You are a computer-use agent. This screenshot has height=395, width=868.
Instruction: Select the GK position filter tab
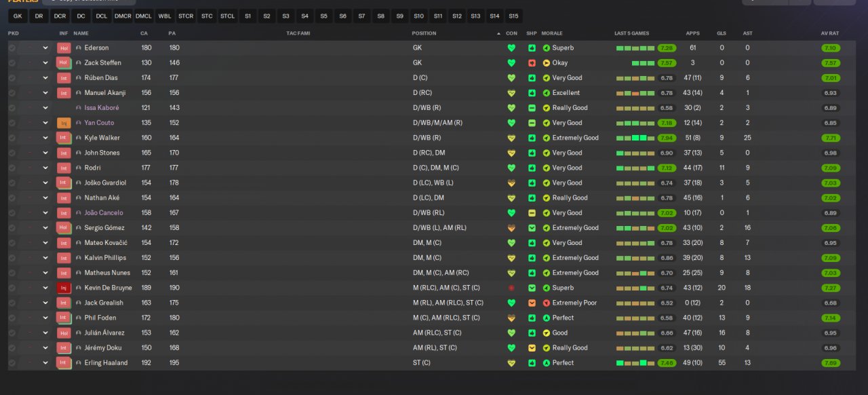(18, 16)
